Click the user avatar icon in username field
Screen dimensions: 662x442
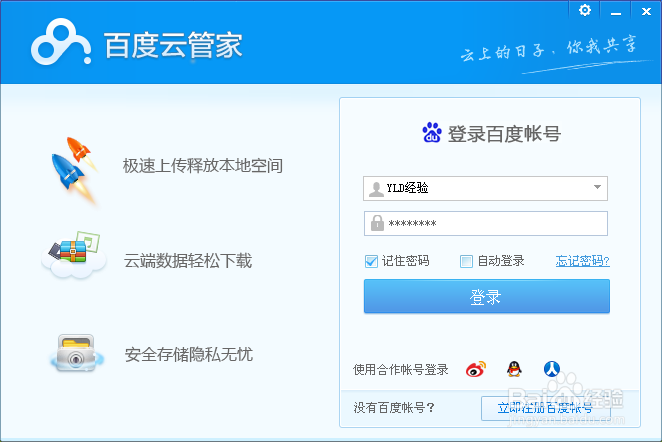[376, 189]
